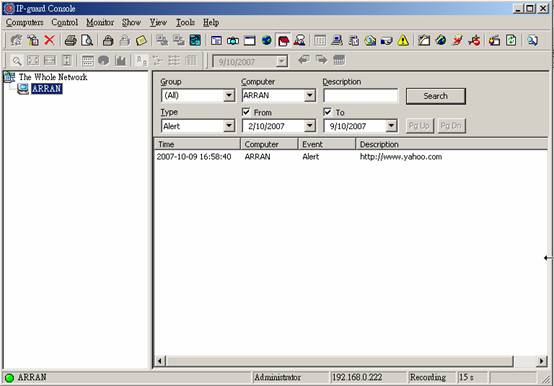
Task: Click the camera snapshot toolbar icon
Action: [x=232, y=40]
